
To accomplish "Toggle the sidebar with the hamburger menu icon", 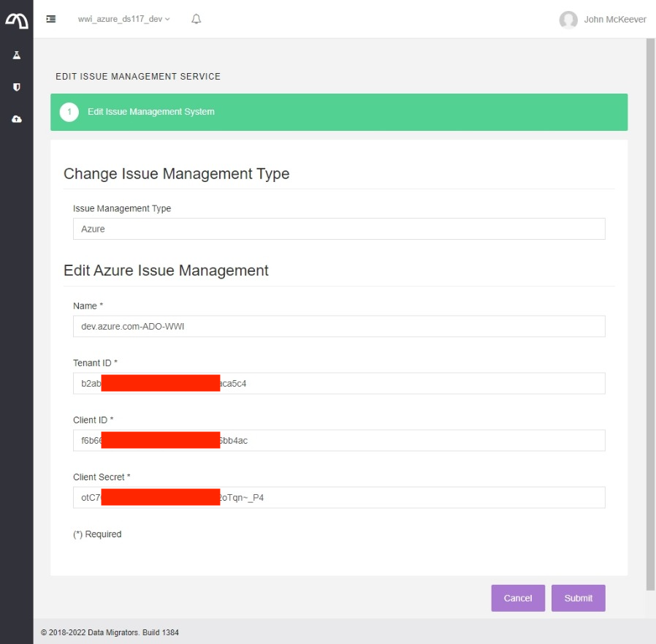I will (51, 19).
